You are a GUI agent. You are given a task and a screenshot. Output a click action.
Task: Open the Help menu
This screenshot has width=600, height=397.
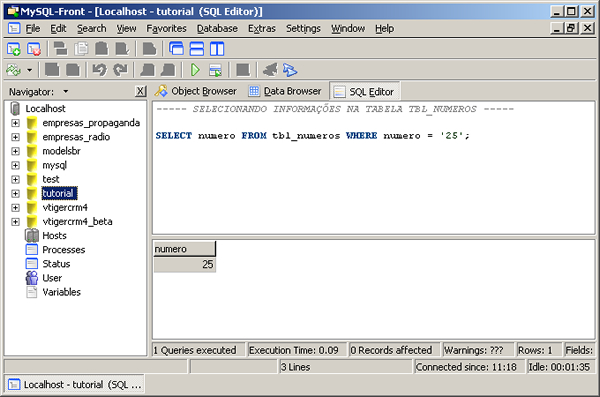pos(384,29)
